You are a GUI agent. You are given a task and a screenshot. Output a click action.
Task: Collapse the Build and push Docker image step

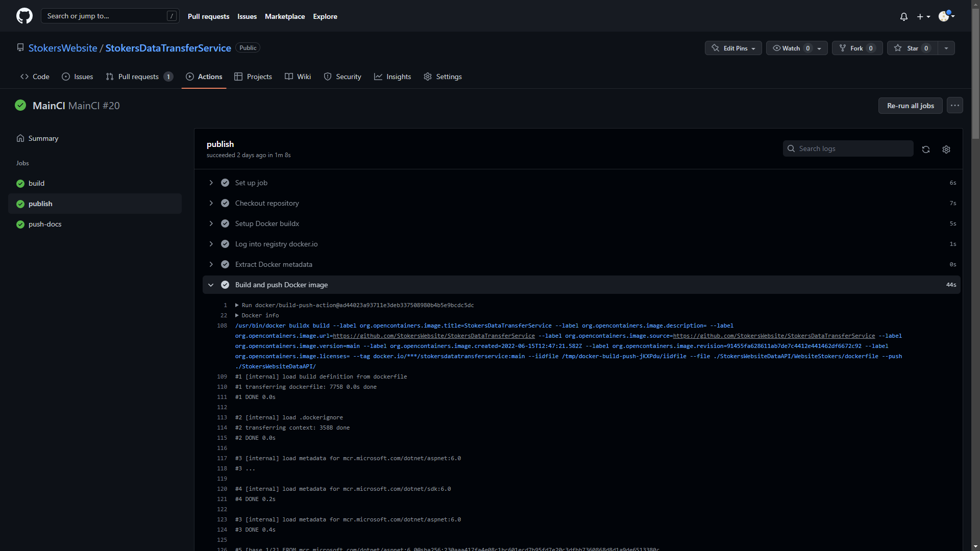point(211,285)
